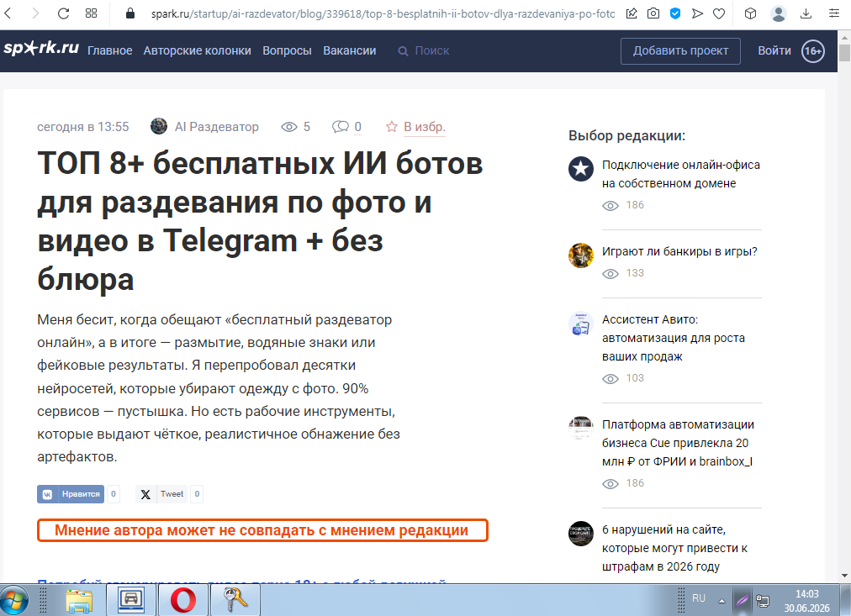
Task: Click the padlock site security icon
Action: [129, 13]
